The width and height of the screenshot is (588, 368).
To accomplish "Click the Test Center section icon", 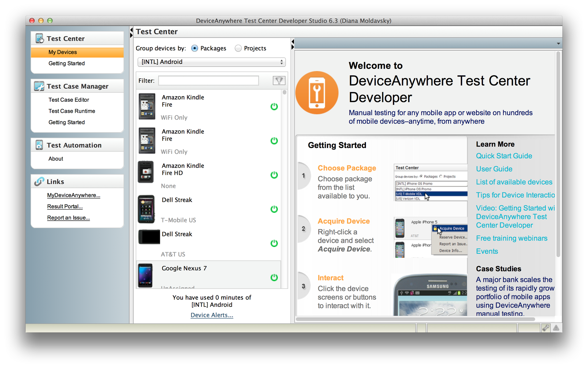I will pos(40,39).
